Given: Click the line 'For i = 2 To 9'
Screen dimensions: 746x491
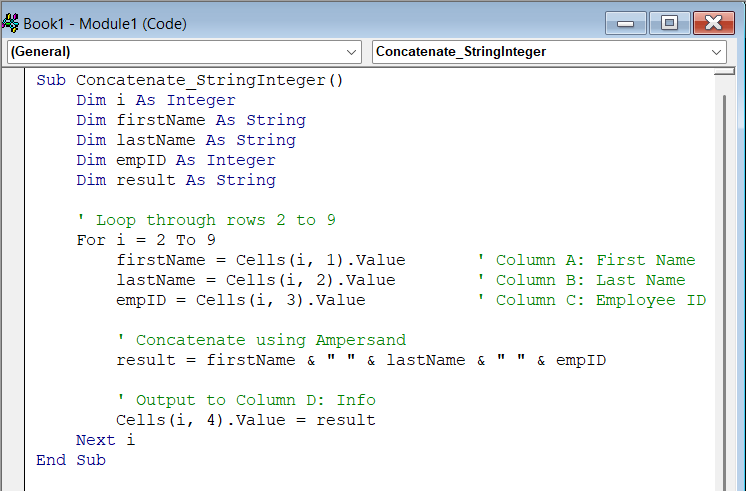Looking at the screenshot, I should [146, 240].
